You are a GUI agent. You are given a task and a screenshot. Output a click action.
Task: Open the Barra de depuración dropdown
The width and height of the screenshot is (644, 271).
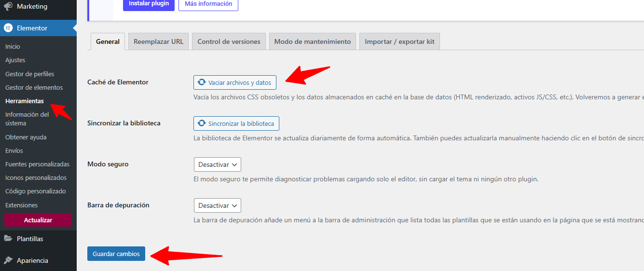tap(217, 205)
